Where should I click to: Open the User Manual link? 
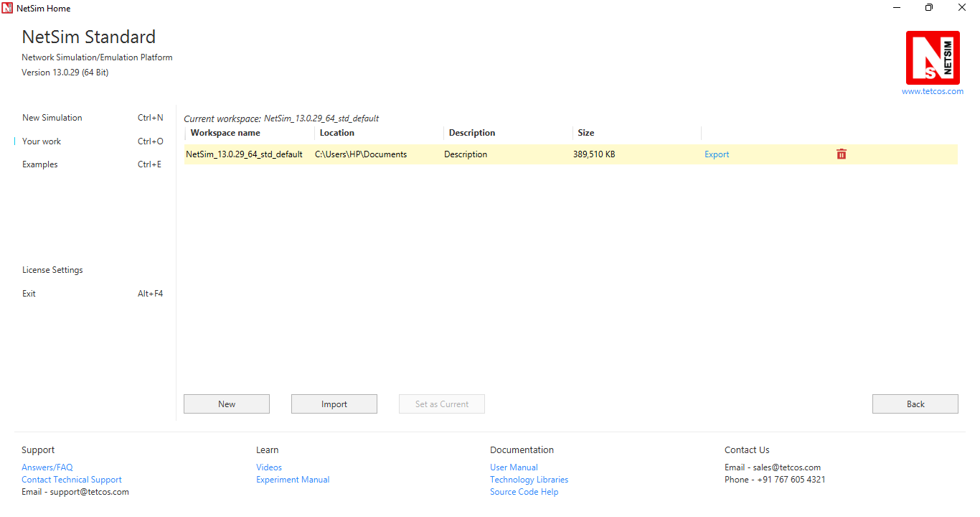click(514, 467)
